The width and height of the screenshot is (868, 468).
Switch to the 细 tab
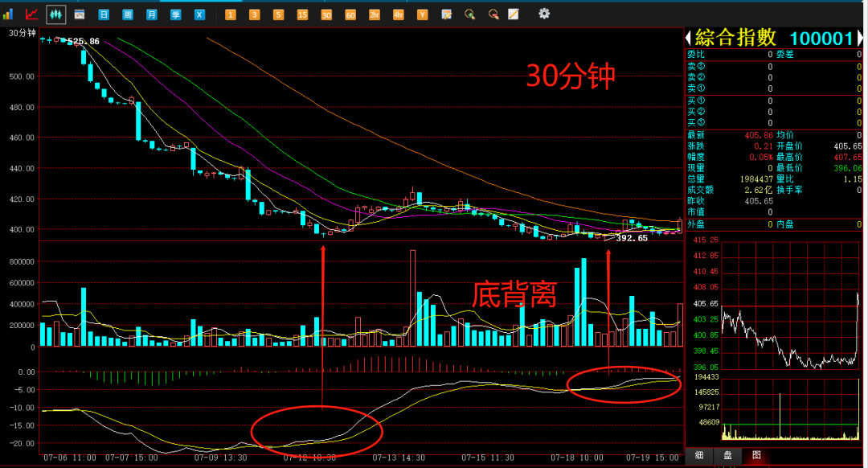pyautogui.click(x=699, y=455)
